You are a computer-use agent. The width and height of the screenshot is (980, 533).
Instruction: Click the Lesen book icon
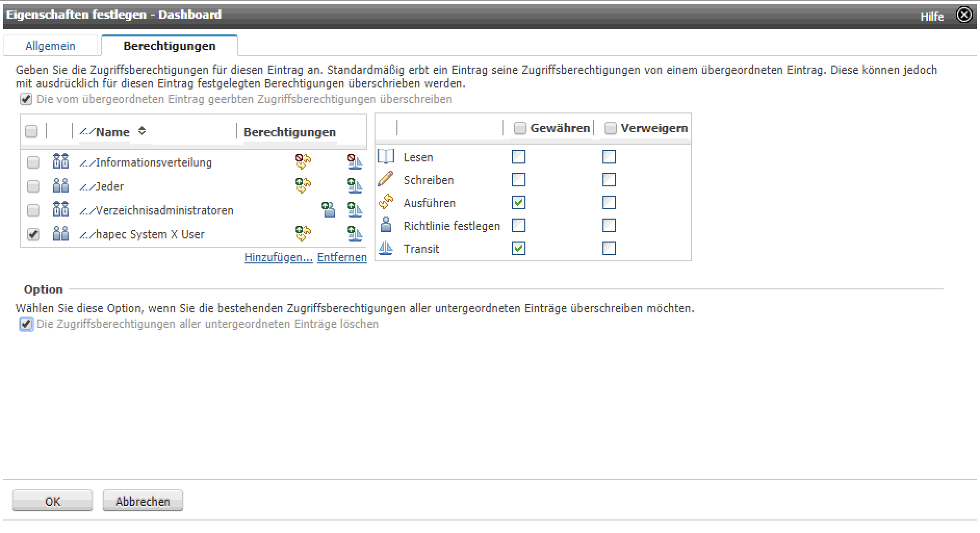point(386,156)
